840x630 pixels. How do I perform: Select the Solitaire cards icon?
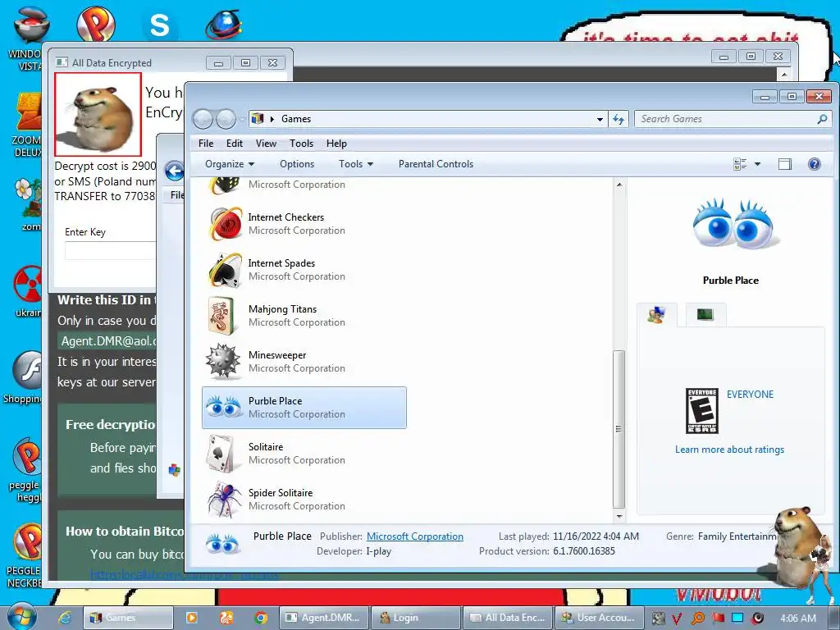(x=221, y=454)
